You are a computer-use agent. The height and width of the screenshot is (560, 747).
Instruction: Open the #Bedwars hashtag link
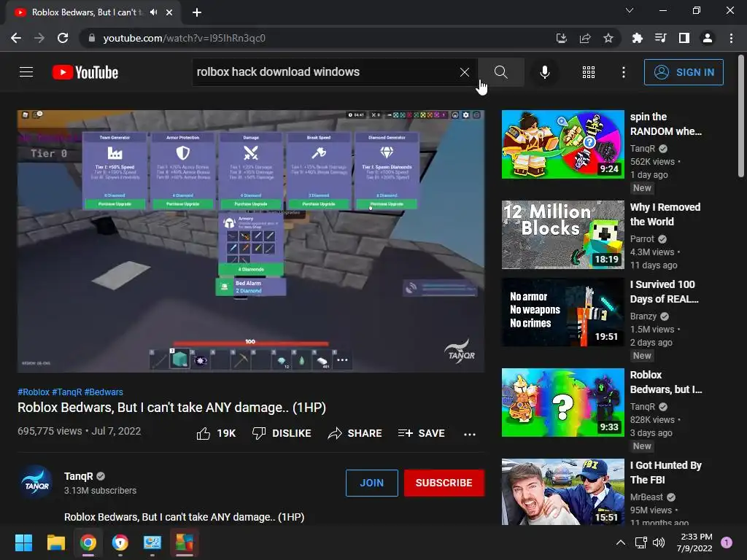click(x=104, y=392)
